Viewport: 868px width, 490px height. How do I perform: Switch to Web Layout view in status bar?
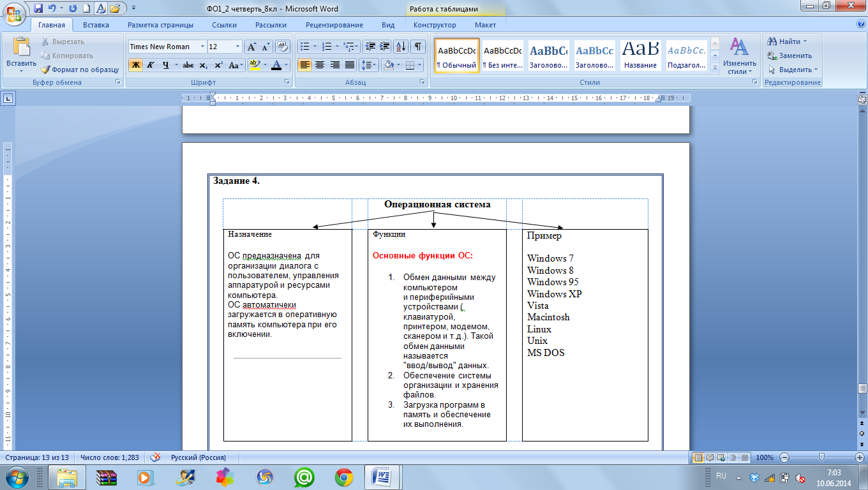tap(720, 457)
